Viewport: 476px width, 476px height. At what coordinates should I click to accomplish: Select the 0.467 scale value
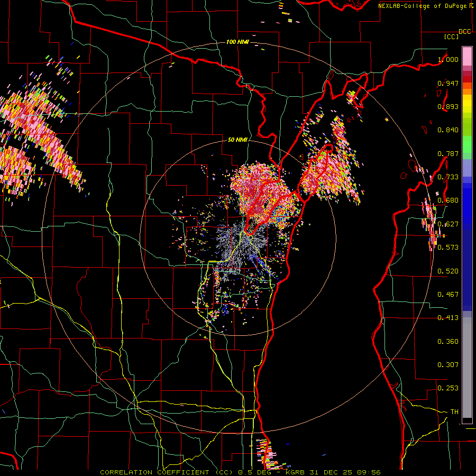[448, 295]
